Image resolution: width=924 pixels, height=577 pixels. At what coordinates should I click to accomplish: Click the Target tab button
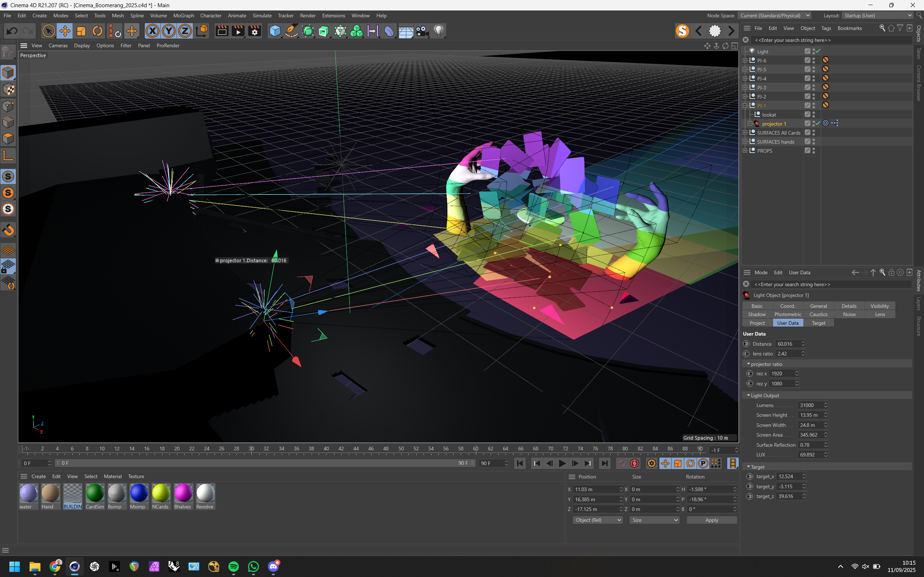click(x=818, y=323)
